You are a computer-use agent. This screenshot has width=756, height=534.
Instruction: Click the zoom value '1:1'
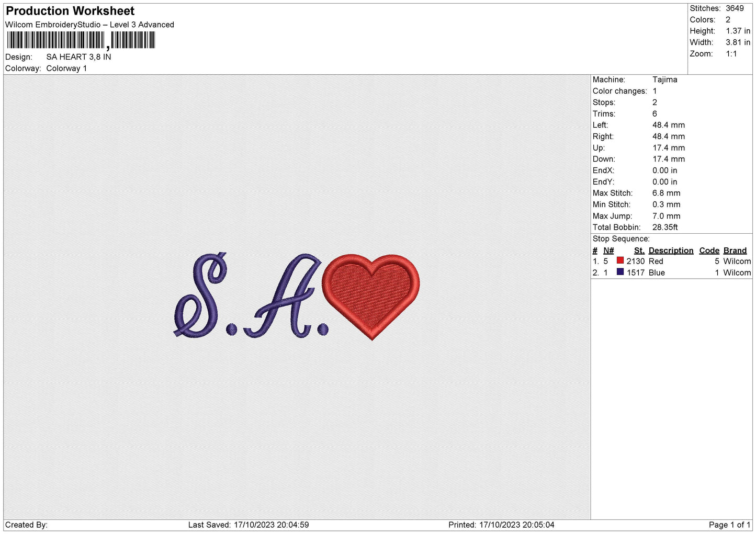point(731,54)
